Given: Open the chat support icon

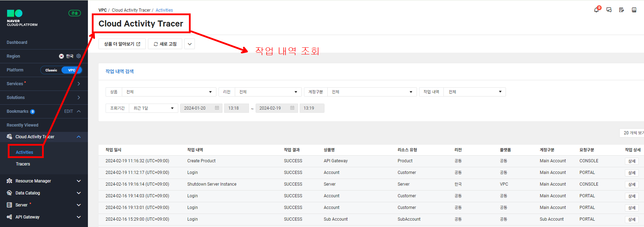Looking at the screenshot, I should (x=609, y=10).
